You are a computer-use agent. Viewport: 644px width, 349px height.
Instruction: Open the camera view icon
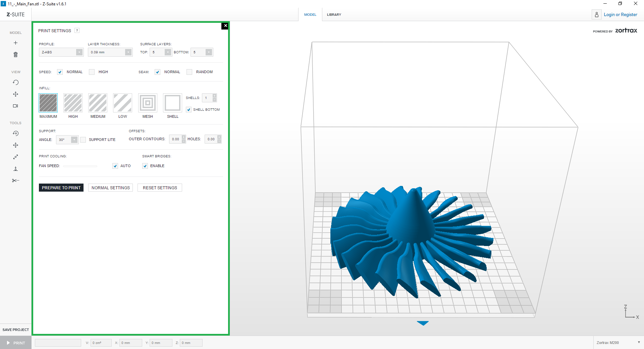click(x=15, y=106)
